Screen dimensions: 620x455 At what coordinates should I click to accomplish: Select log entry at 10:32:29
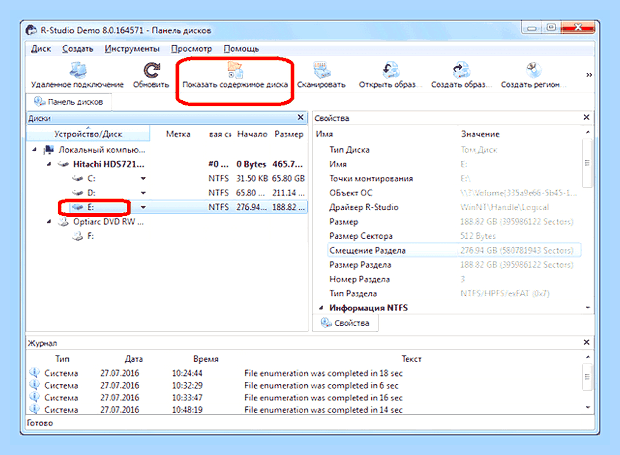coord(304,385)
